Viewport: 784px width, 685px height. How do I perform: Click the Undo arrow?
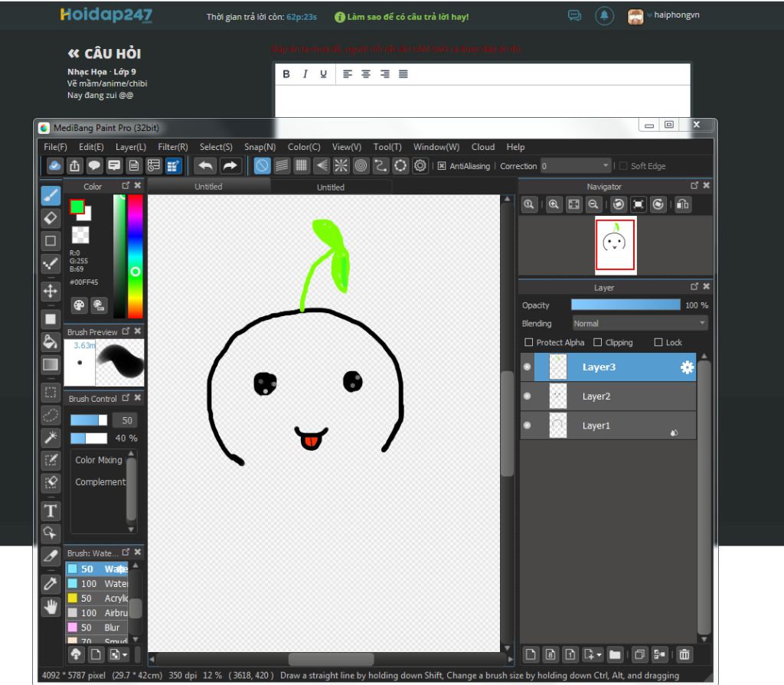click(205, 165)
